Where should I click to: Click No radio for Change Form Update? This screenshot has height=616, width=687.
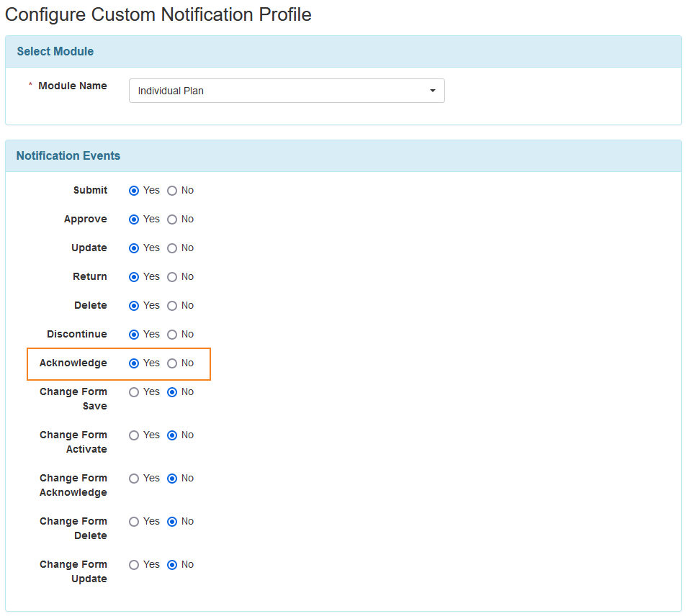click(x=172, y=565)
